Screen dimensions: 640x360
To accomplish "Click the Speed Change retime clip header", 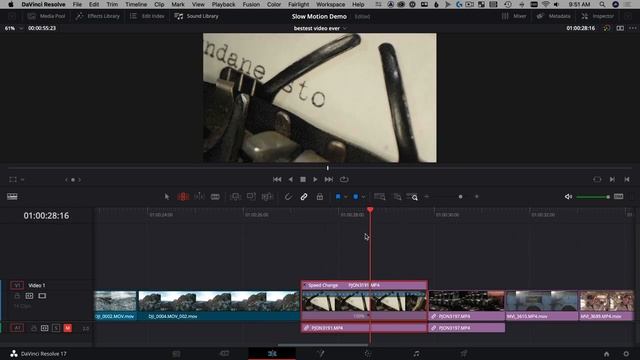I will (x=364, y=285).
